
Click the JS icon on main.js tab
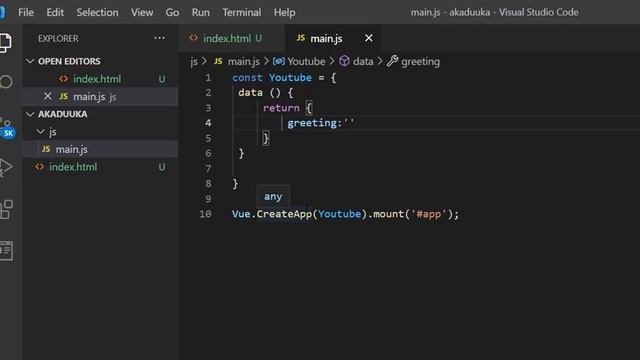(301, 38)
